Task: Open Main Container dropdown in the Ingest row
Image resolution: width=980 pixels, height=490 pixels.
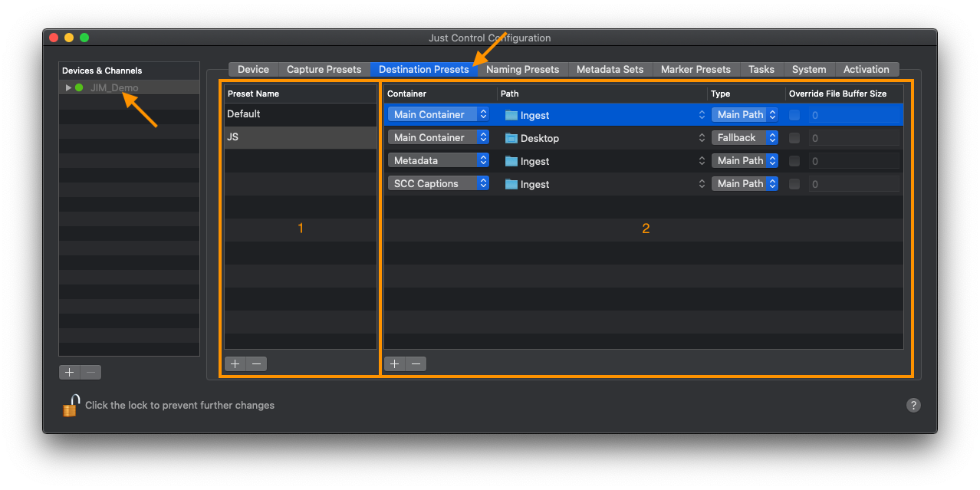Action: (439, 114)
